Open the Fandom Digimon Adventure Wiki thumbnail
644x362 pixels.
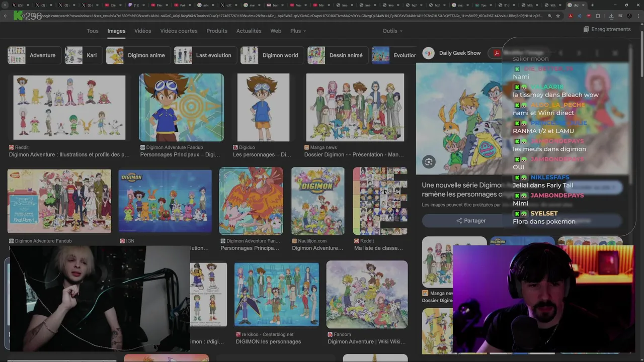367,295
